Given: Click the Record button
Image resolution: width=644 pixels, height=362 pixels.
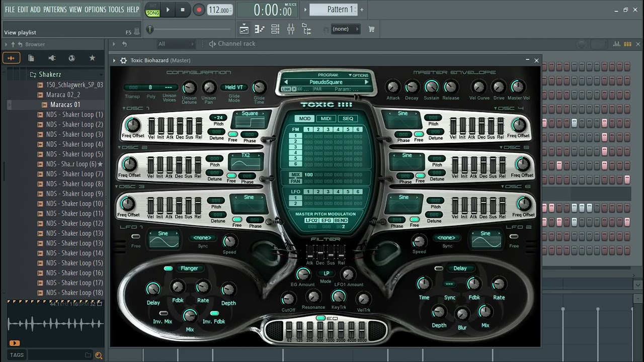Looking at the screenshot, I should [x=199, y=10].
